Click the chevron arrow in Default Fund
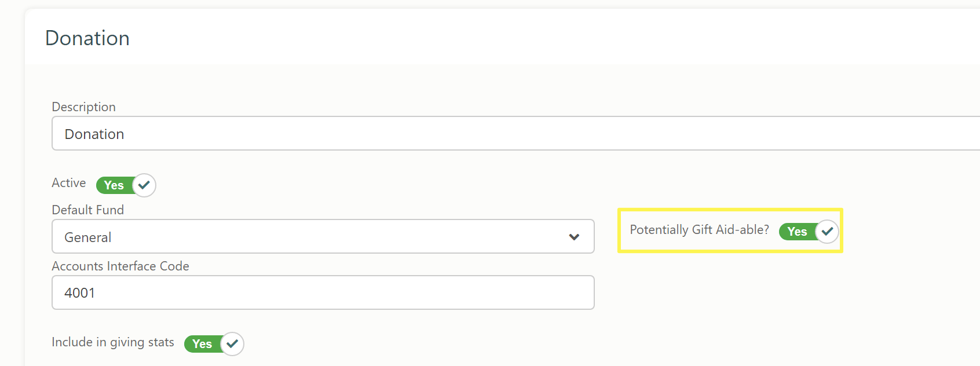Screen dimensions: 980x366 pyautogui.click(x=574, y=237)
